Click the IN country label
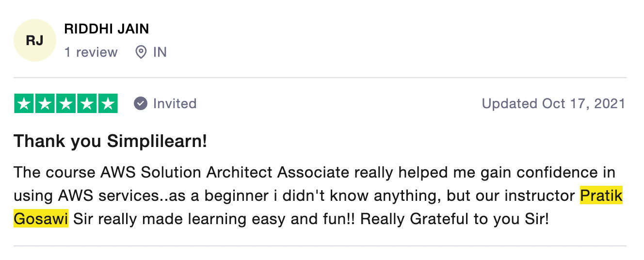This screenshot has width=644, height=260. (160, 52)
